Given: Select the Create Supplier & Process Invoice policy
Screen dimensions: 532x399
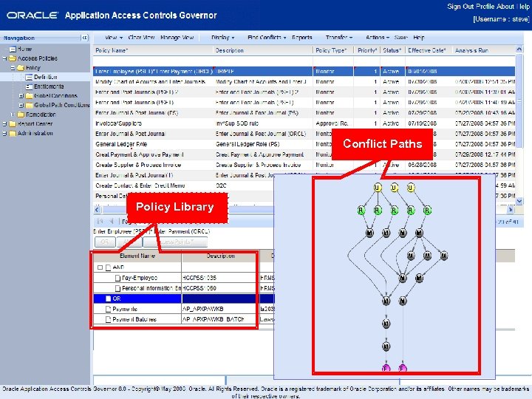Looking at the screenshot, I should point(304,165).
